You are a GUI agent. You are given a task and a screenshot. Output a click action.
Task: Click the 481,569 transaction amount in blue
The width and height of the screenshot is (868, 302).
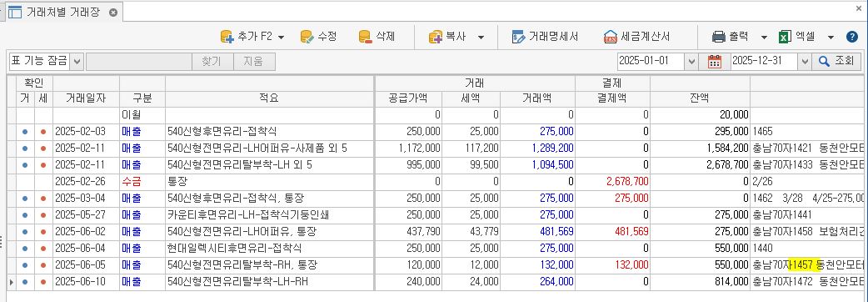tap(537, 232)
